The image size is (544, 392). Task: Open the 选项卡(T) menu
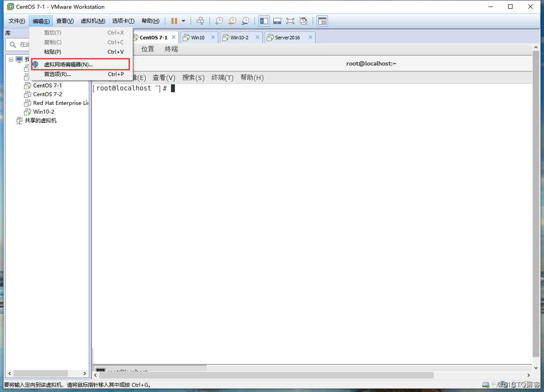(x=123, y=21)
